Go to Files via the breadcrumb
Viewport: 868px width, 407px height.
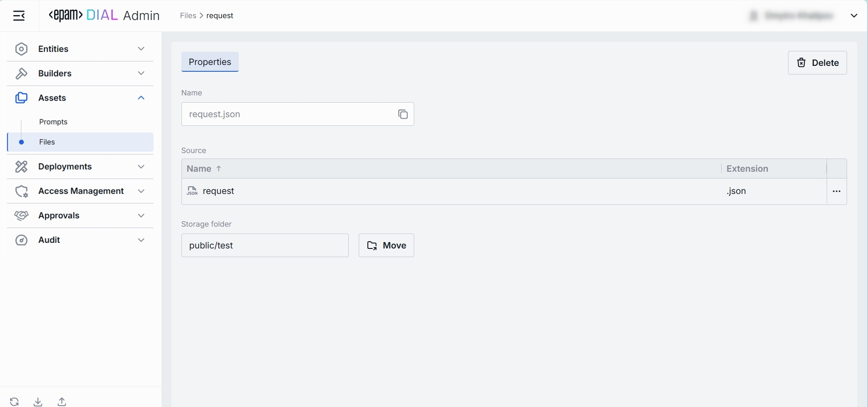tap(188, 15)
